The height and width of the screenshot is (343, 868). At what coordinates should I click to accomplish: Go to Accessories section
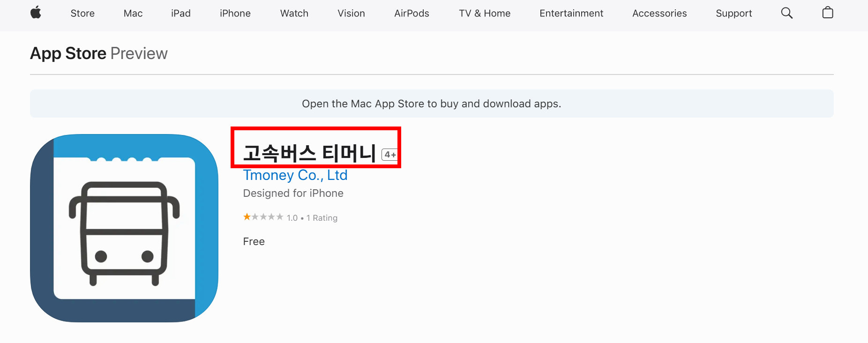(659, 14)
